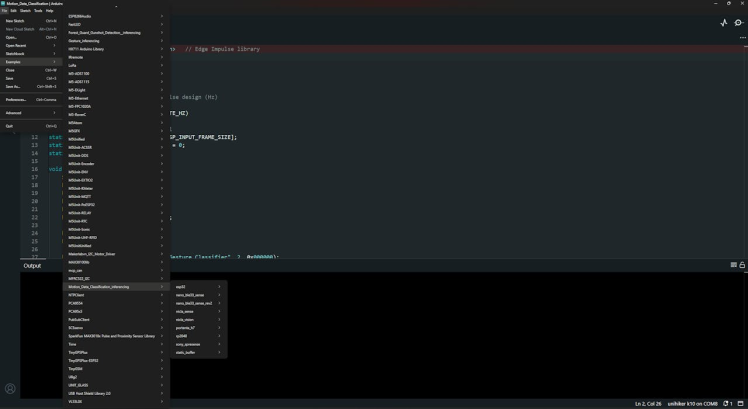This screenshot has height=409, width=748.
Task: Expand LoRa examples entry
Action: [x=116, y=65]
